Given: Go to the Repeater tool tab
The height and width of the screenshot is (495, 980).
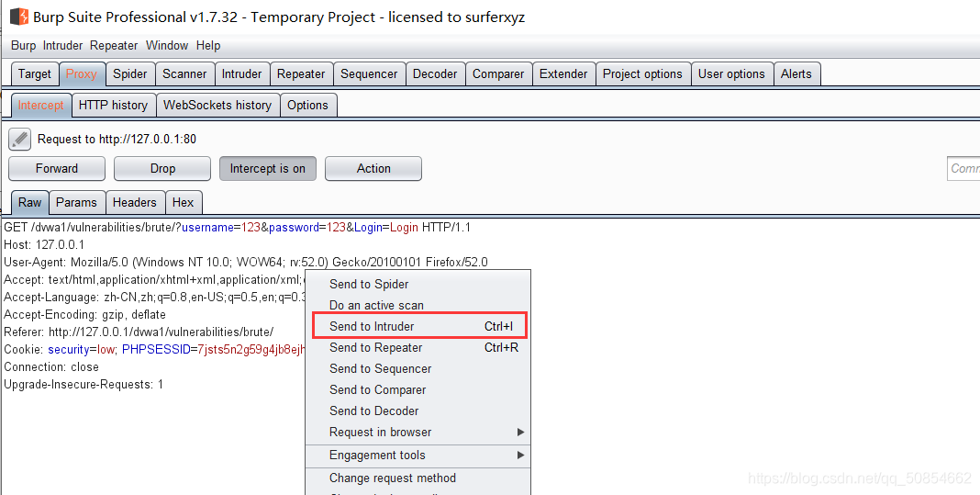Looking at the screenshot, I should (x=301, y=73).
